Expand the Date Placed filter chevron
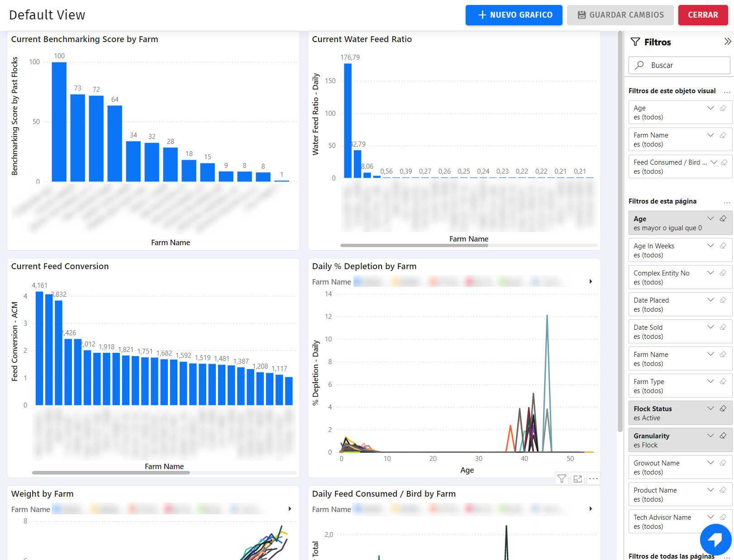 (710, 300)
